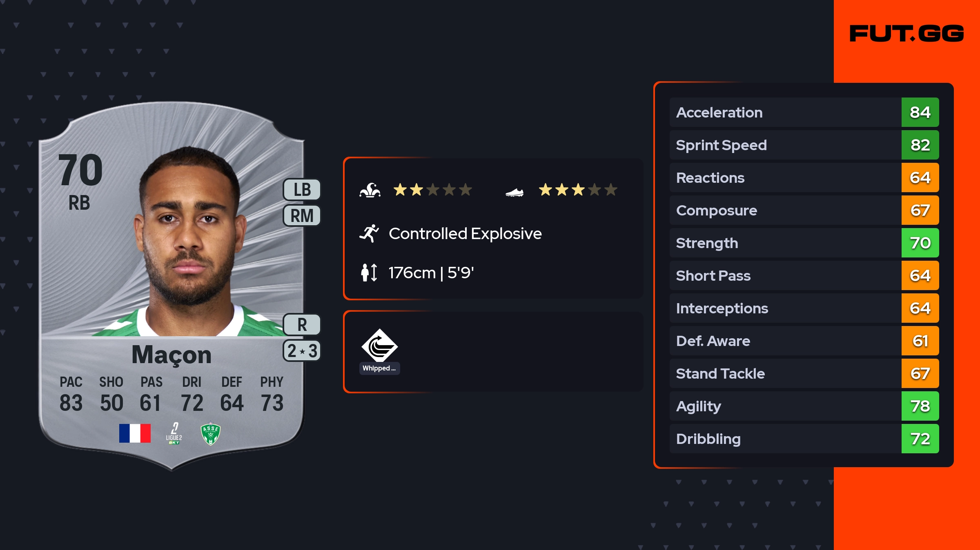The image size is (980, 550).
Task: Select the RM alternate position badge
Action: (302, 215)
